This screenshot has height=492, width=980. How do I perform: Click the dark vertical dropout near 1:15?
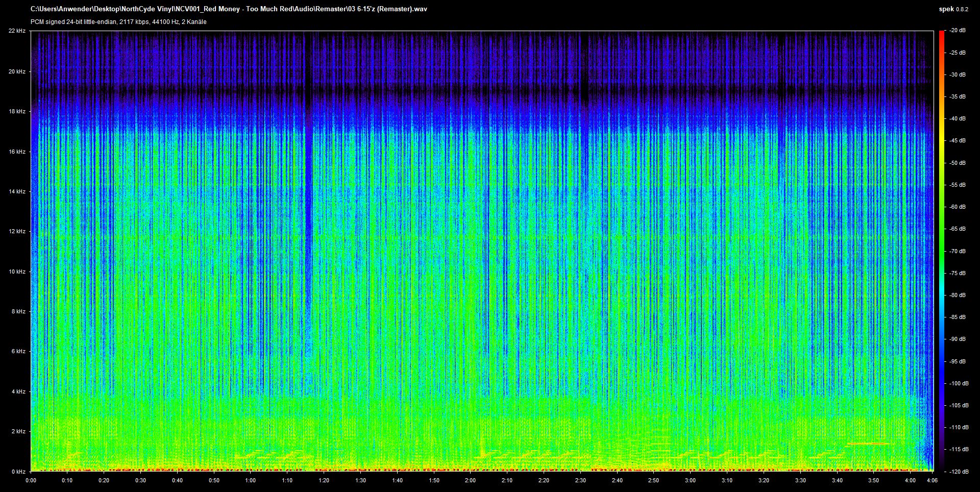pos(308,204)
